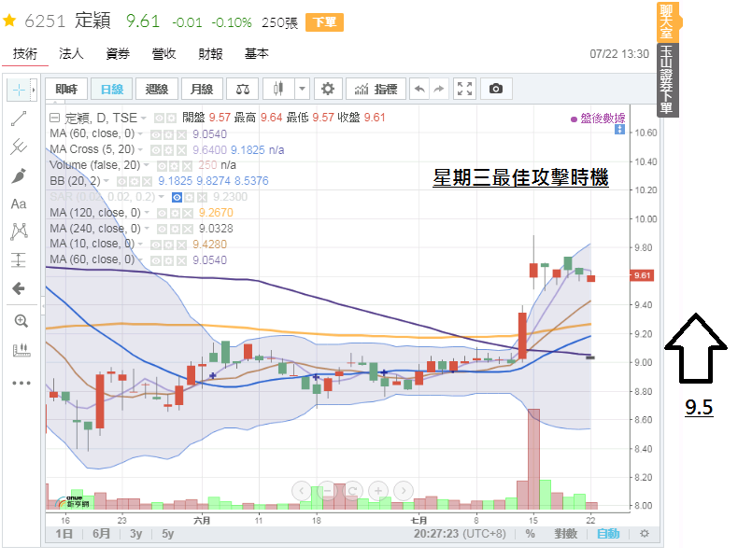
Task: Select the pitchfork drawing tool
Action: tap(19, 147)
